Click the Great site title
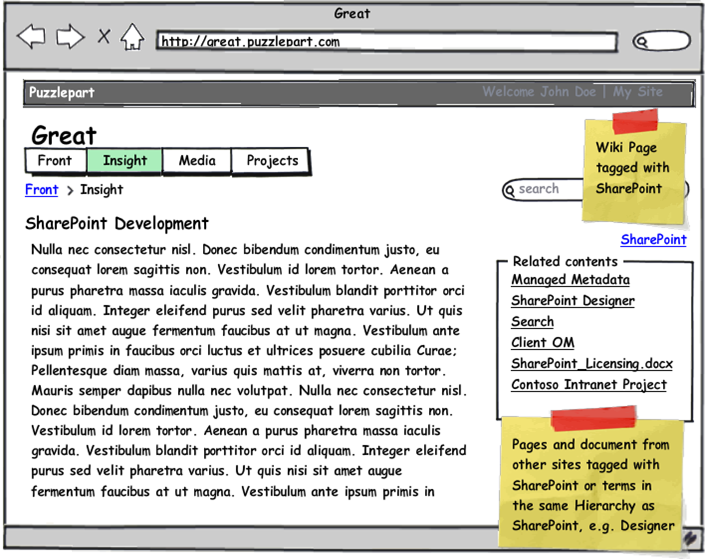Viewport: 705px width, 559px height. coord(64,135)
